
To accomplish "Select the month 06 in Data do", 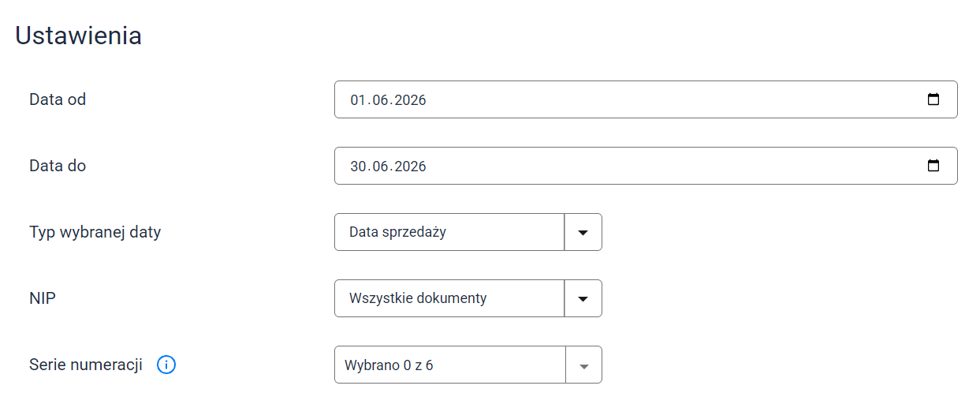I will (x=382, y=167).
